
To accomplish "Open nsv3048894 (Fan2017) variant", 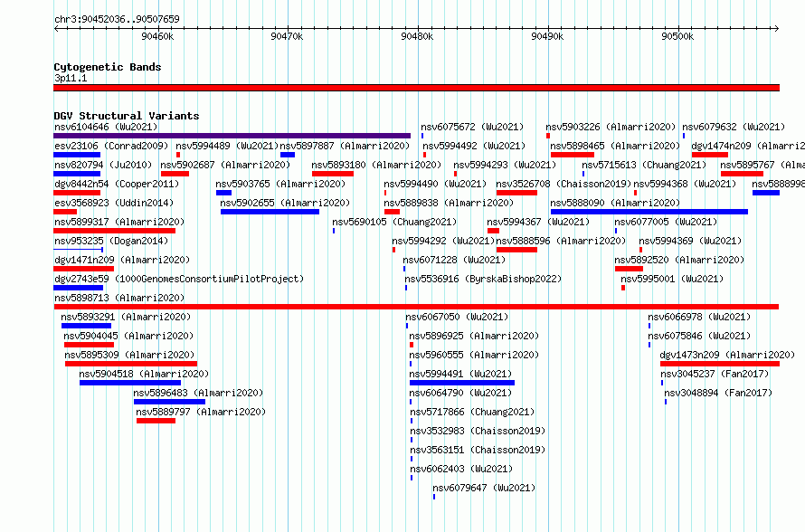I will 718,393.
